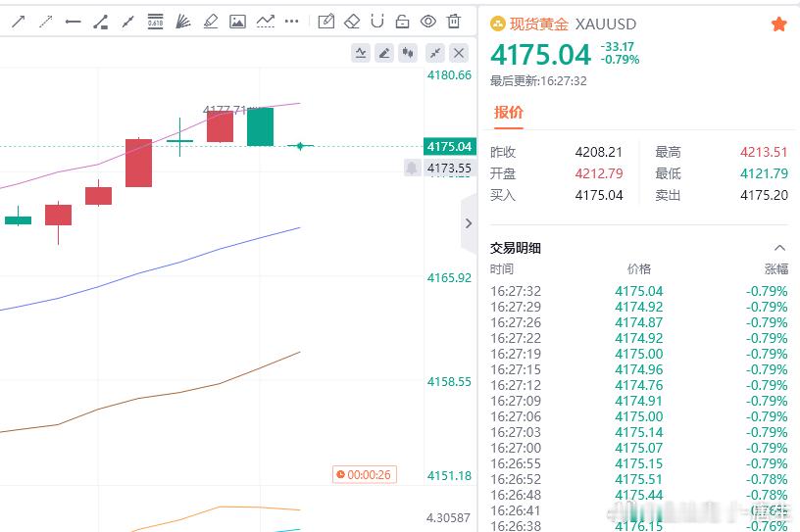Click the -33.17 price change value
The width and height of the screenshot is (800, 532).
[617, 46]
